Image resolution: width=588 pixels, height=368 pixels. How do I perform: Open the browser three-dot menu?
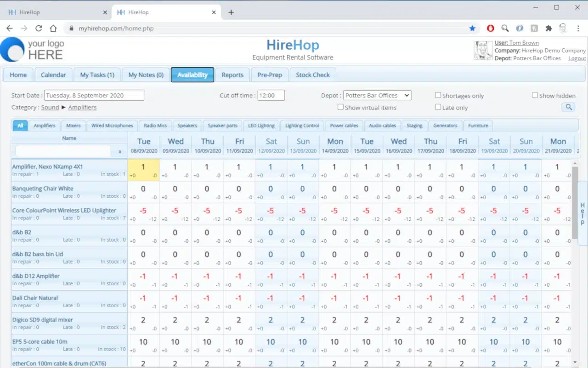click(x=578, y=28)
